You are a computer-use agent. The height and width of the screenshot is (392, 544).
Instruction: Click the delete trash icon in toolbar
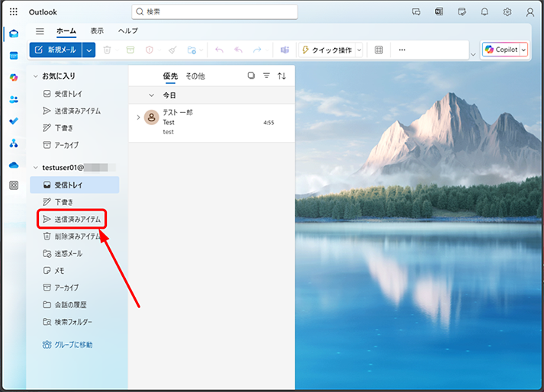(x=107, y=50)
